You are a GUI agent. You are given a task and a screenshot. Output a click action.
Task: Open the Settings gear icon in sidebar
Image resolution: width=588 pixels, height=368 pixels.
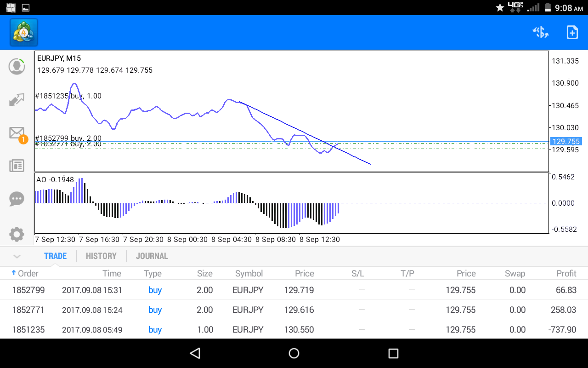coord(17,234)
